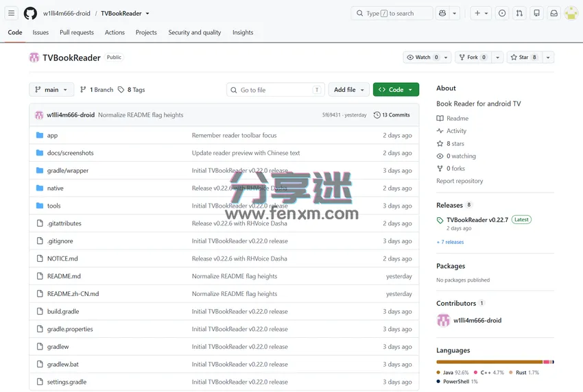The height and width of the screenshot is (392, 583).
Task: Click the TVBookReader repository avatar
Action: [34, 58]
